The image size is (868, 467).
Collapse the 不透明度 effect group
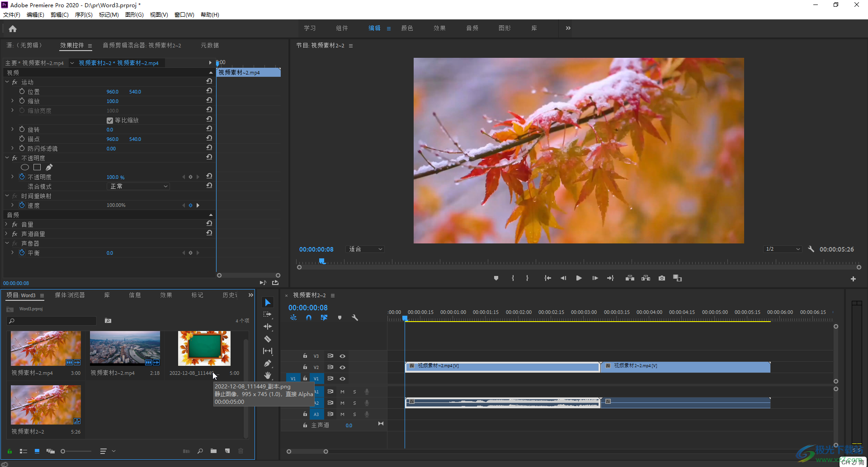click(x=7, y=158)
